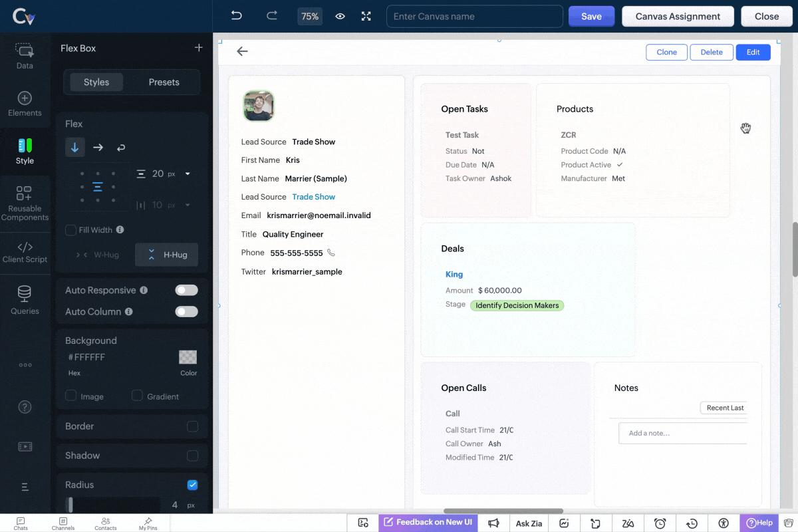Redo the last canvas action

(x=271, y=16)
